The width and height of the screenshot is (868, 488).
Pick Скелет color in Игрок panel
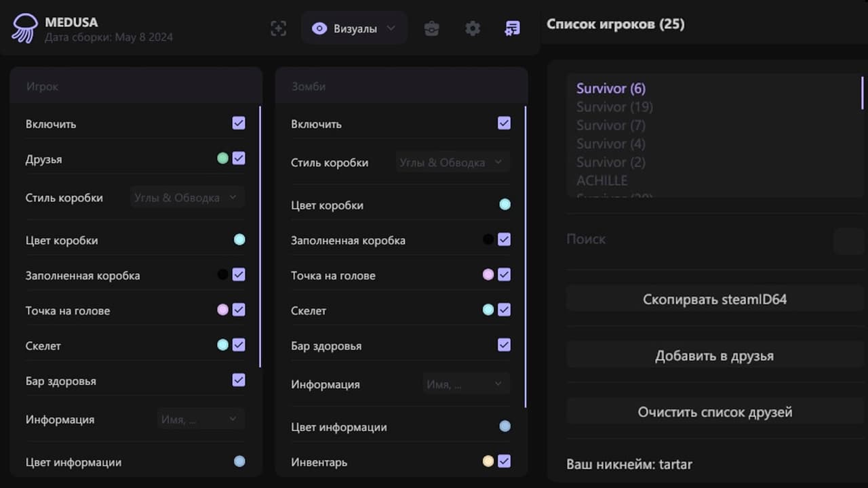(222, 344)
